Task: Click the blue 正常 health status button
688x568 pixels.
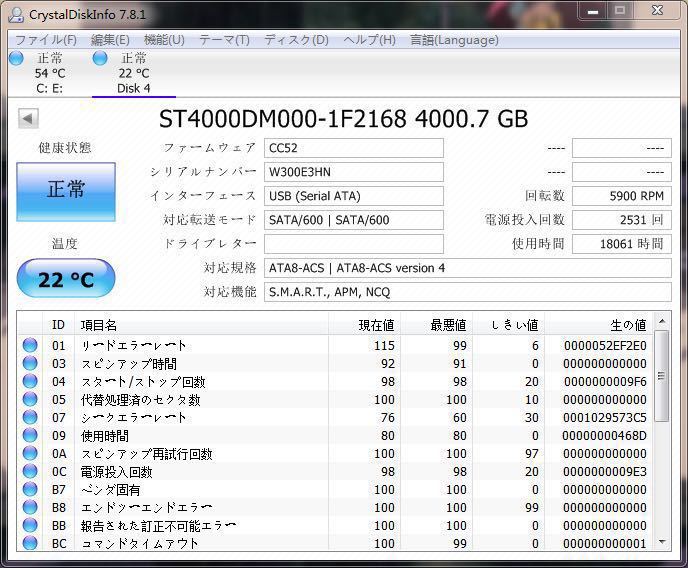Action: (x=66, y=192)
